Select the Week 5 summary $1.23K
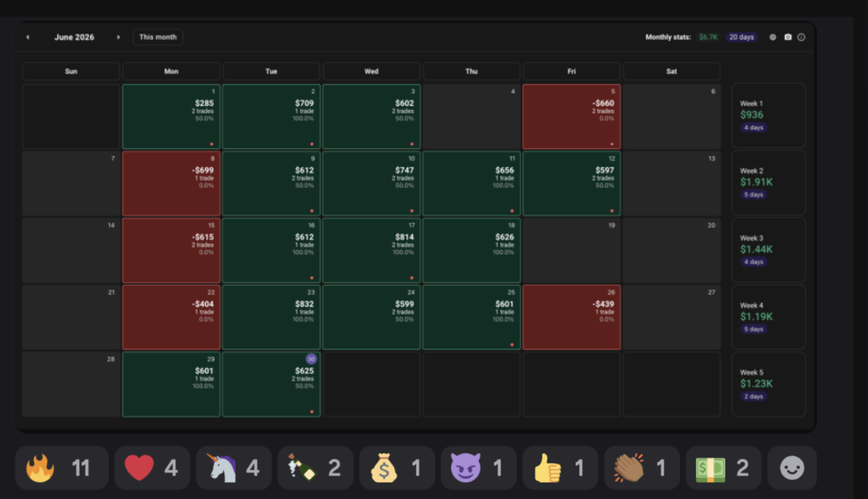 pyautogui.click(x=769, y=384)
